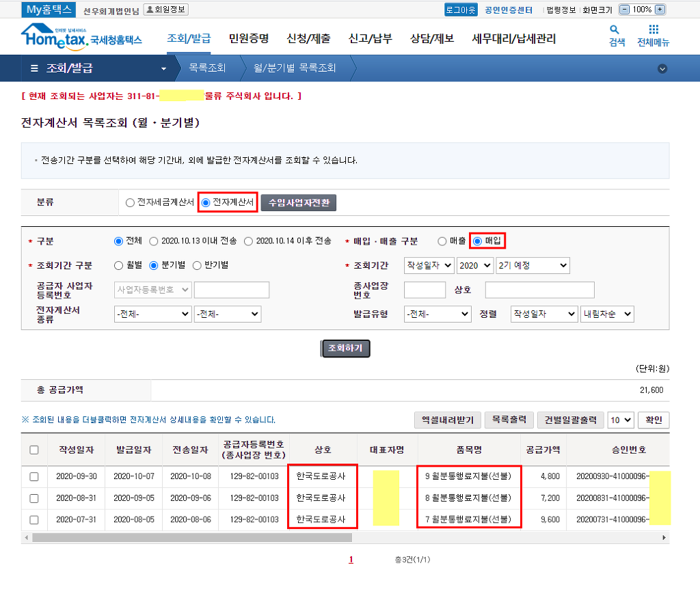Click the screen size plus icon
700x598 pixels.
pos(660,10)
